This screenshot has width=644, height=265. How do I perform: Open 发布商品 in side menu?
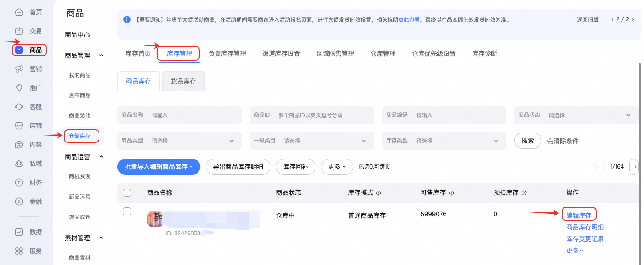(x=80, y=96)
